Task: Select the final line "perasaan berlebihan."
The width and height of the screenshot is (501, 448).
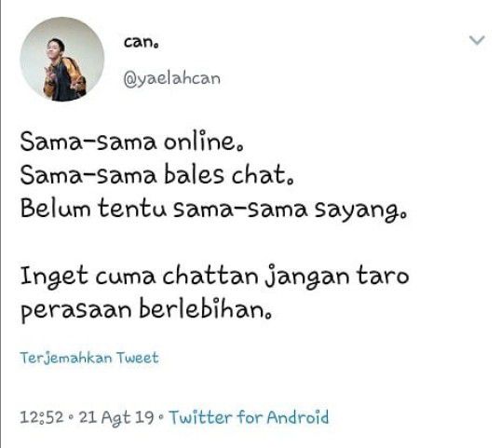Action: (x=146, y=310)
